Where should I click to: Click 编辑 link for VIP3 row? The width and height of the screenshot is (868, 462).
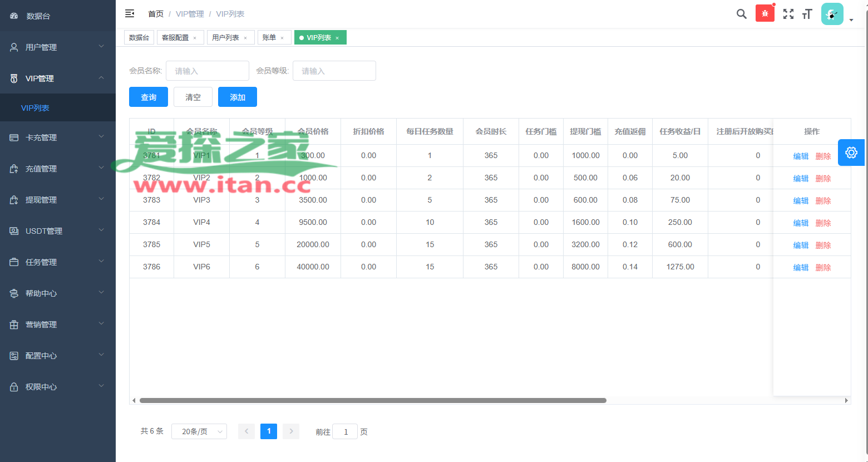(801, 200)
